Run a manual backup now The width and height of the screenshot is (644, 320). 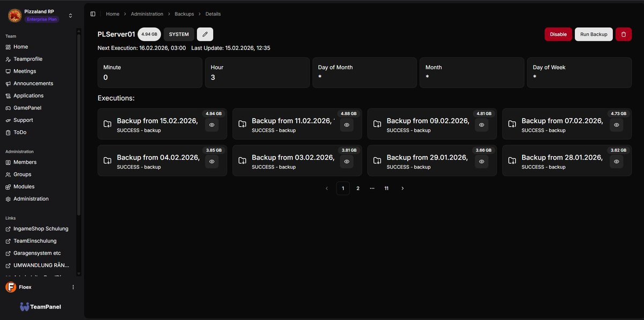click(x=593, y=34)
